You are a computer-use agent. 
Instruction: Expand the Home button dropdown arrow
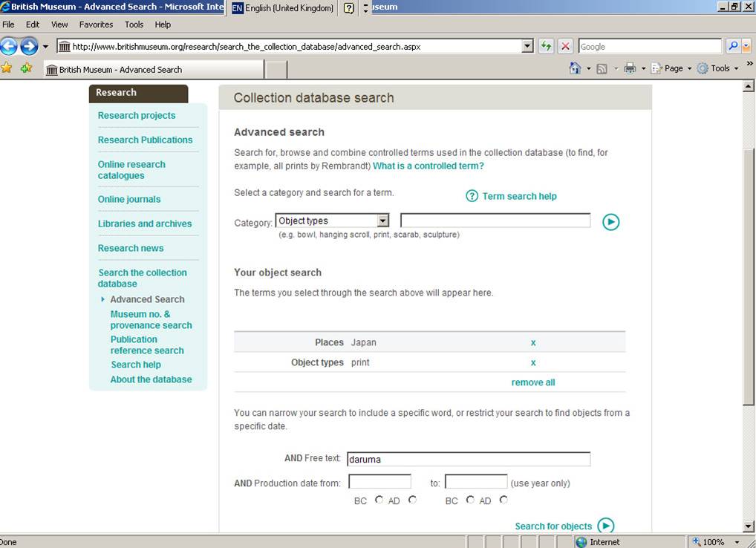pos(588,69)
